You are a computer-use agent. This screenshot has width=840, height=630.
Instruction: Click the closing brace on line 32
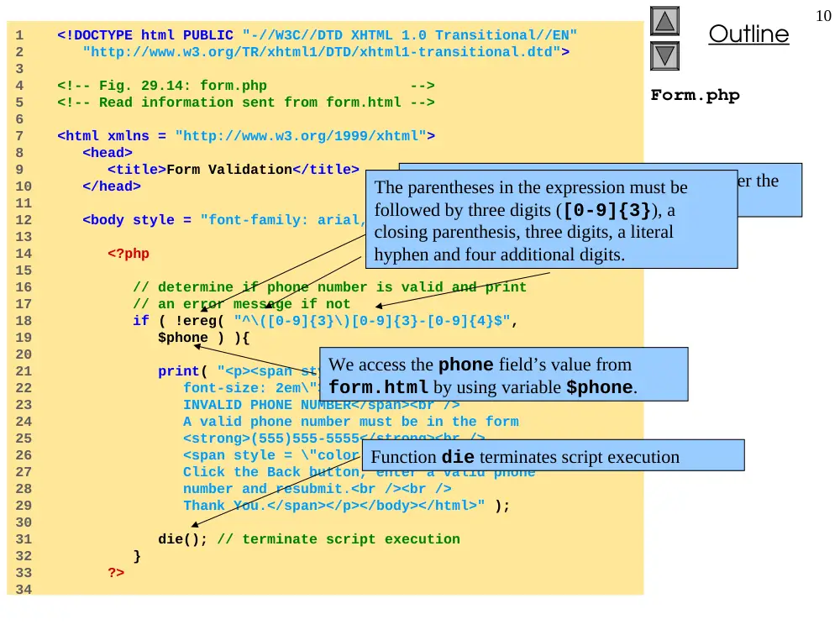point(137,556)
